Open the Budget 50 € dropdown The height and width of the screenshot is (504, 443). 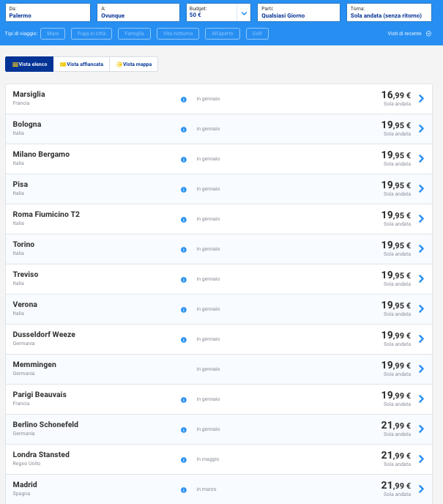(243, 12)
